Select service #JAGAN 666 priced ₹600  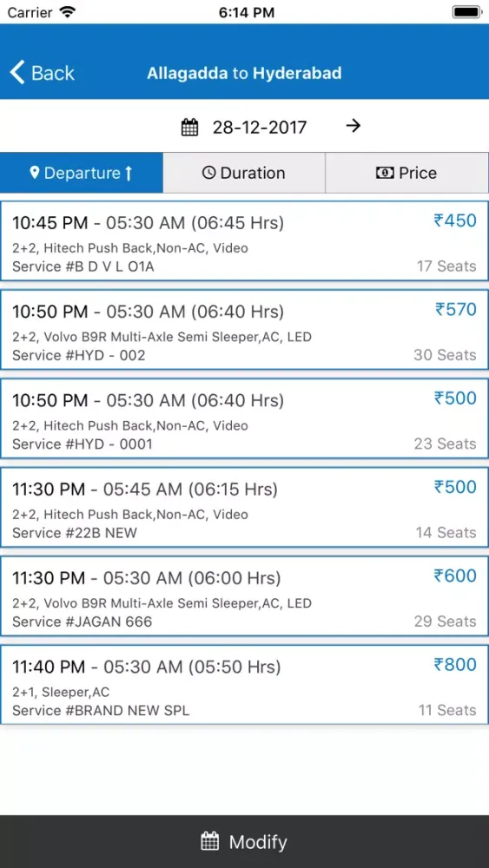[244, 596]
